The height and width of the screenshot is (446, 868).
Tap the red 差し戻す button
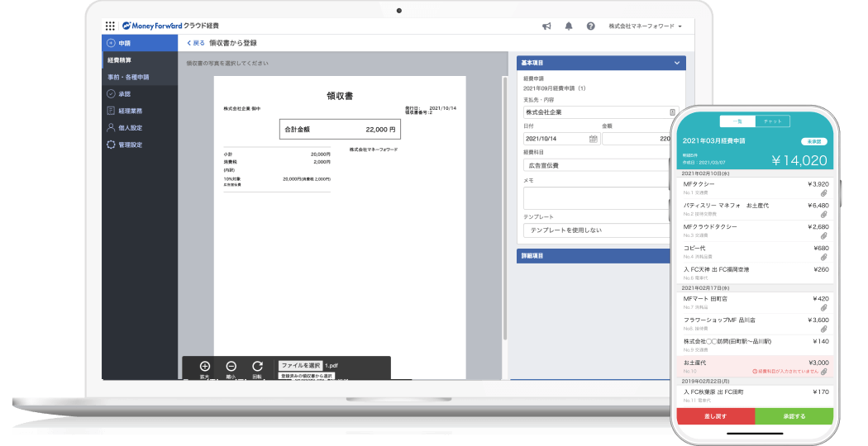716,416
